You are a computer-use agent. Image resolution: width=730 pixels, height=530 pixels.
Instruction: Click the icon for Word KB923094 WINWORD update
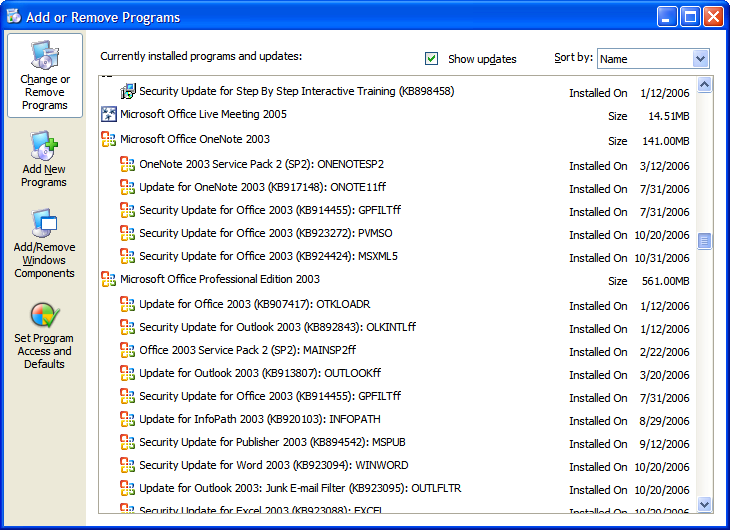click(x=128, y=465)
